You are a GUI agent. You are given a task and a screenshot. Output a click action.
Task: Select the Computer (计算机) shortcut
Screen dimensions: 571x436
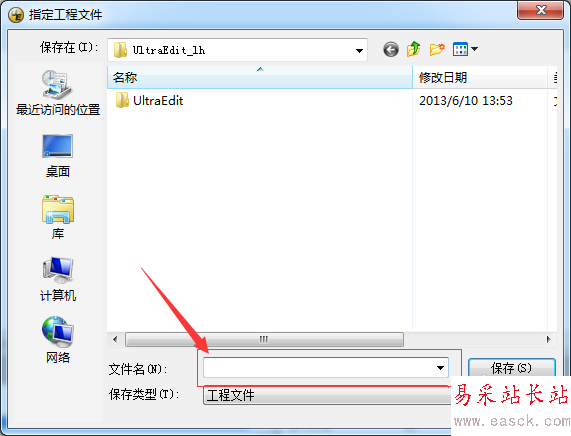[58, 279]
